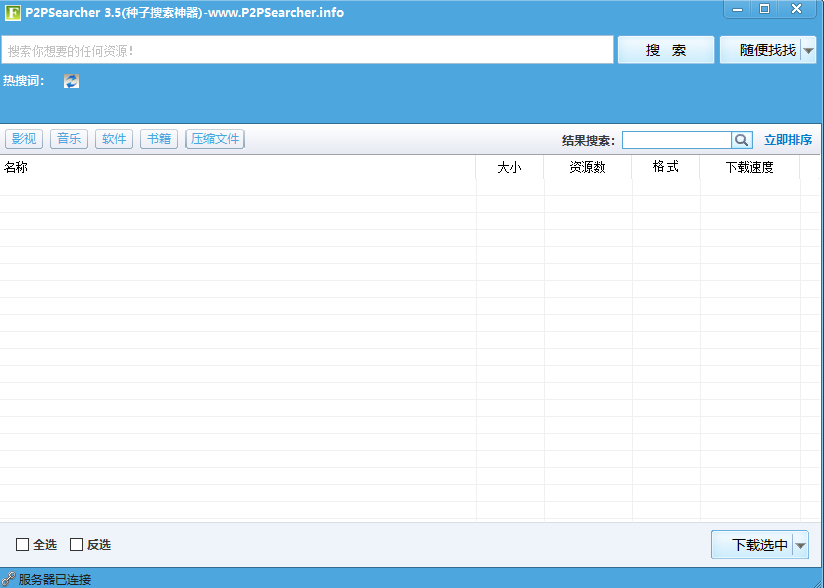Image resolution: width=824 pixels, height=588 pixels.
Task: Click the magnifier icon next to 结果搜索
Action: [x=741, y=140]
